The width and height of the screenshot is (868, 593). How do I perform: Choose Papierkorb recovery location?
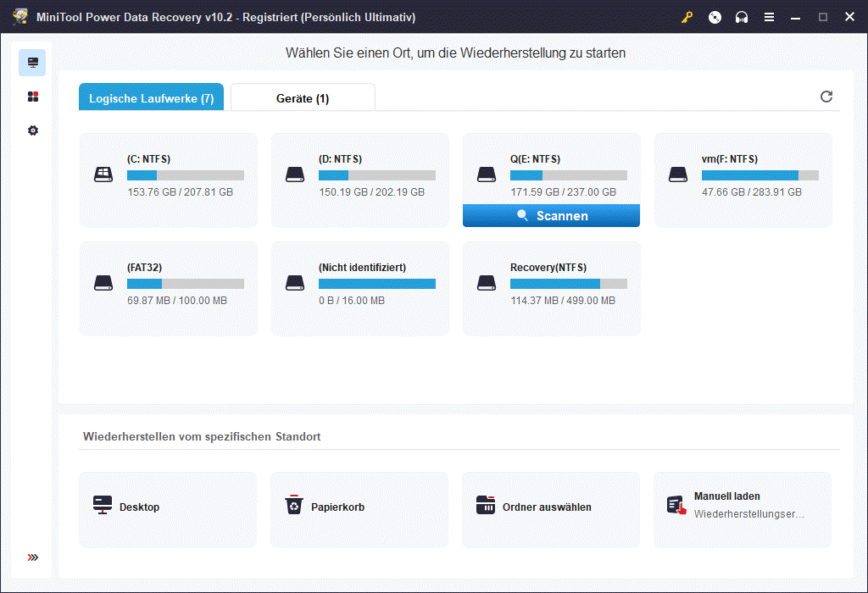click(x=359, y=510)
